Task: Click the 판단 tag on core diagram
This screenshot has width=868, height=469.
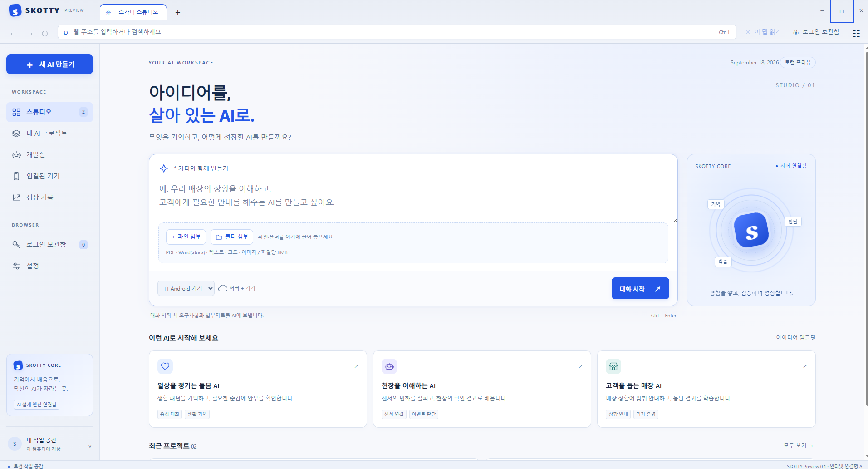Action: 793,222
